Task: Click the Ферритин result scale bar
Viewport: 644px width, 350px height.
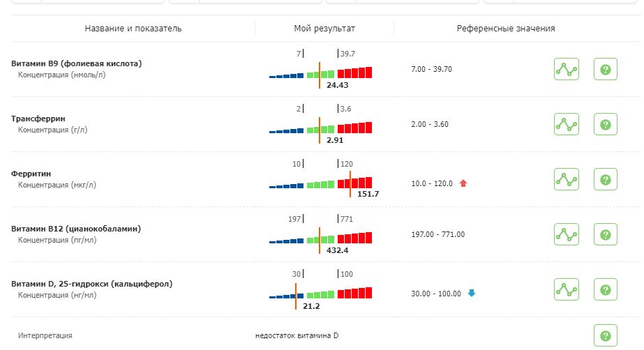Action: pos(321,183)
